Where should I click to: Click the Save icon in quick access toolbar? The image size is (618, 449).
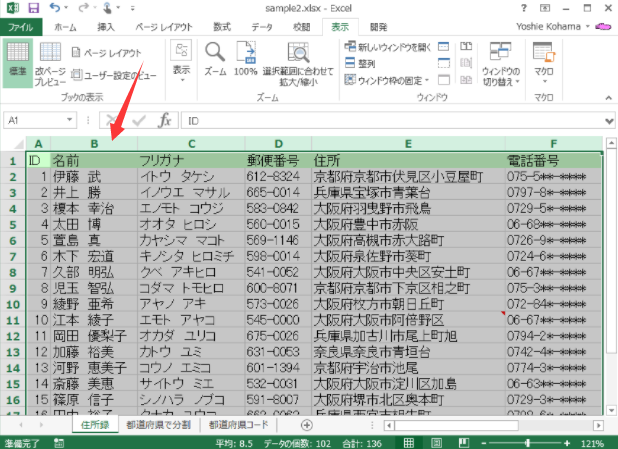pyautogui.click(x=34, y=8)
